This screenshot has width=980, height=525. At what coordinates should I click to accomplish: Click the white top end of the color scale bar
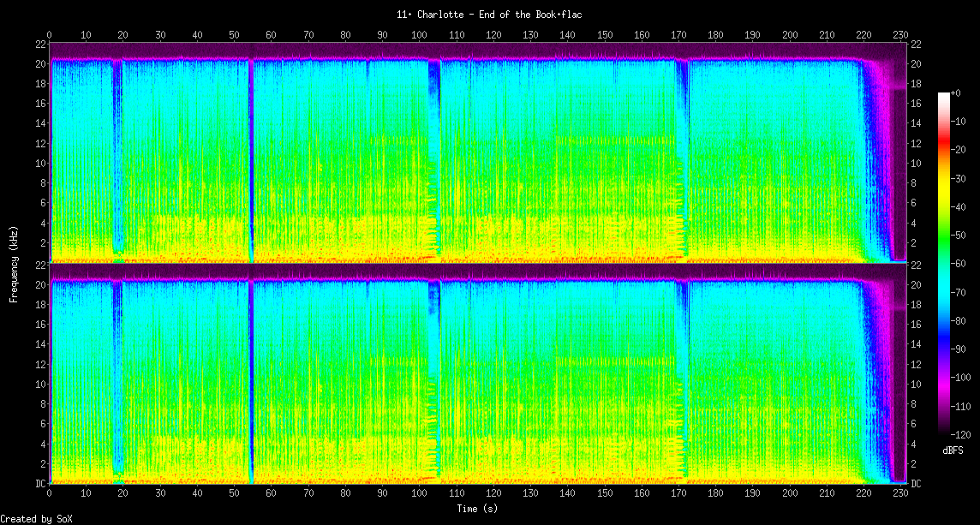point(943,95)
